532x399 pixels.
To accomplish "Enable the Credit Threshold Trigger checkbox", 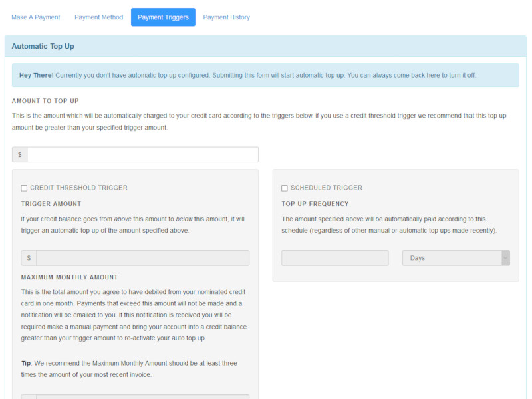I will coord(25,188).
